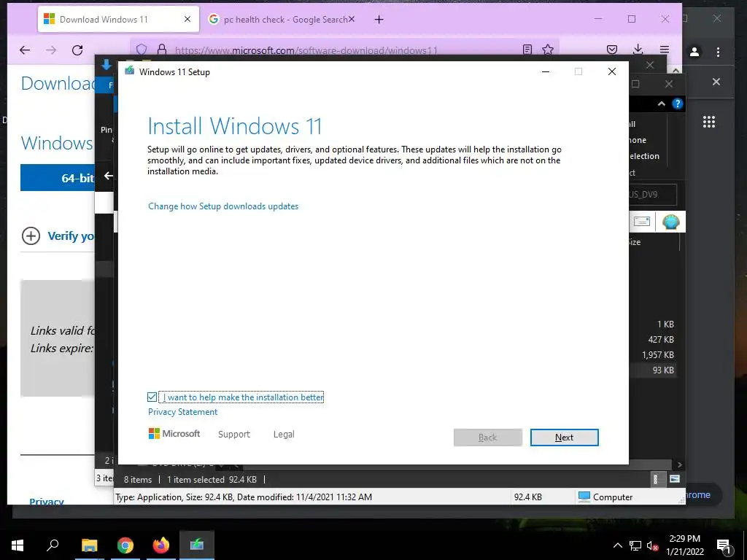Expand the 'Verify your download' section
The height and width of the screenshot is (560, 747).
(58, 236)
